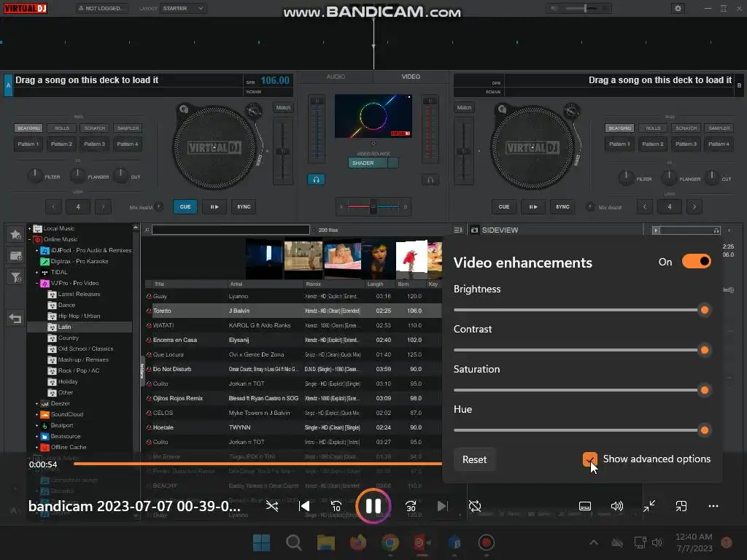Open the STARTER layout dropdown
Screen dimensions: 747x560
(x=183, y=8)
